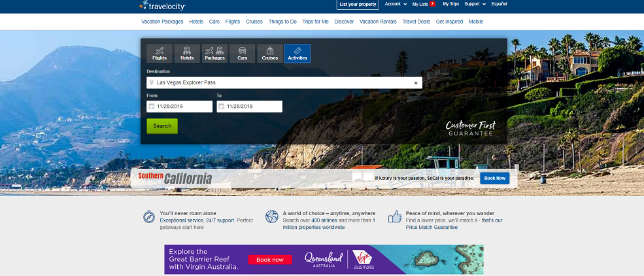The height and width of the screenshot is (276, 644).
Task: Click 'Peace of mind, wherever you wander' heading
Action: click(450, 214)
